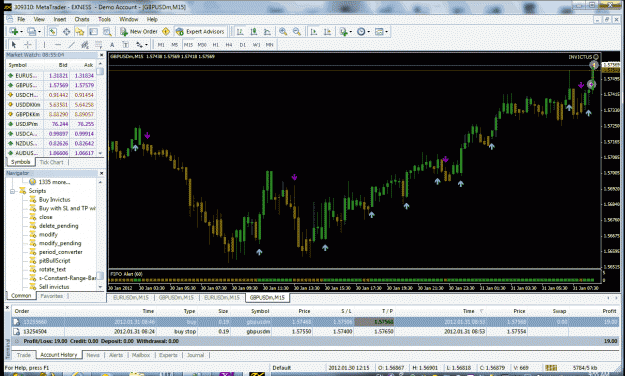Image resolution: width=625 pixels, height=376 pixels.
Task: Switch chart to bar chart mode
Action: coord(240,31)
